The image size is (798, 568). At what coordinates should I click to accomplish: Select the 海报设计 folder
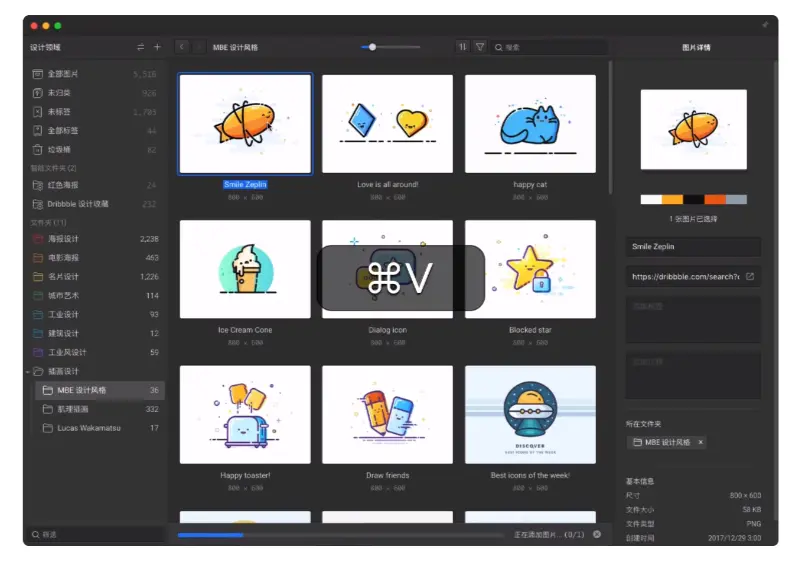coord(96,239)
